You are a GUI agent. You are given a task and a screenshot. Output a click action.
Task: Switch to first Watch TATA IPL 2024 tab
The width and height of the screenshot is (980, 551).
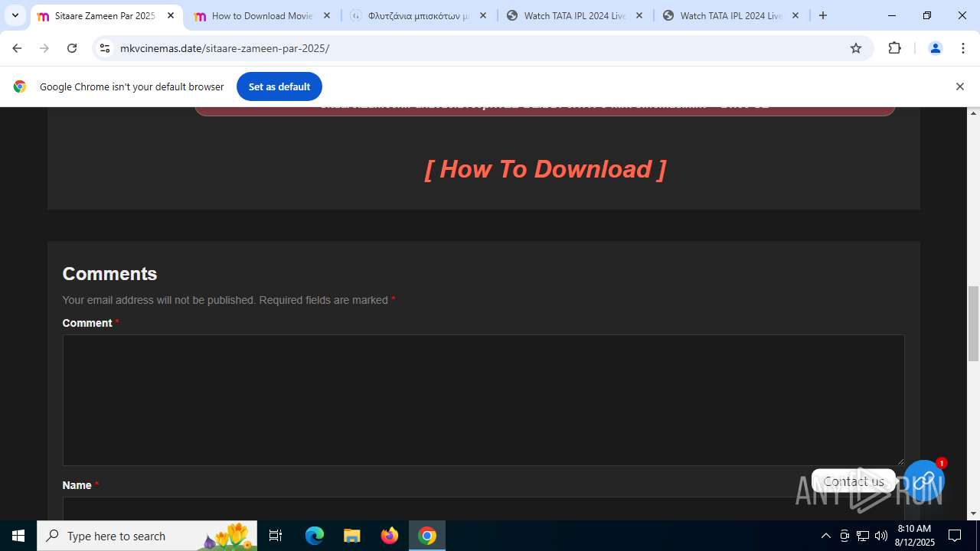point(575,15)
